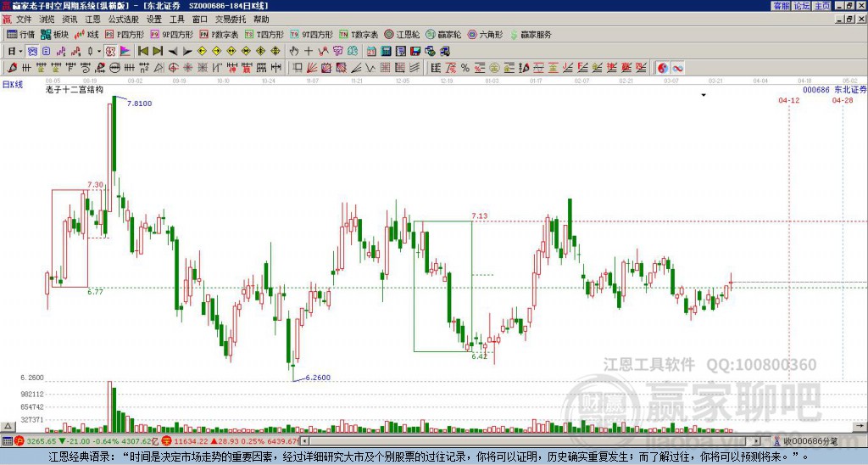
Task: Open the calendar icon
Action: click(x=371, y=51)
